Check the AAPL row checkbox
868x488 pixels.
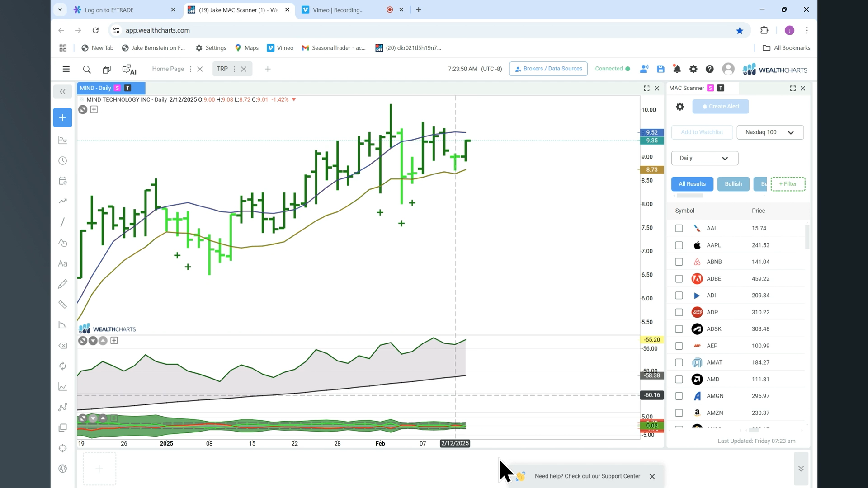pyautogui.click(x=679, y=245)
